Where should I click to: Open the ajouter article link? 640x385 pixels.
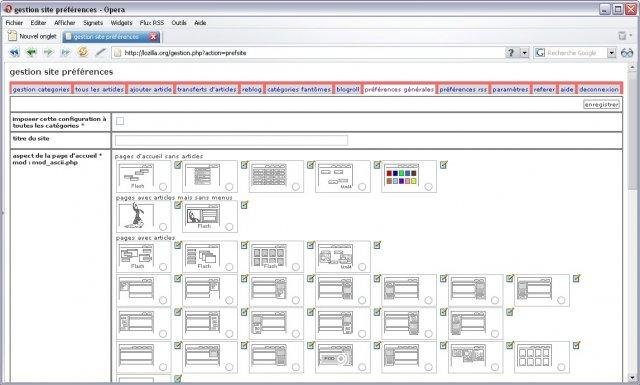[150, 89]
